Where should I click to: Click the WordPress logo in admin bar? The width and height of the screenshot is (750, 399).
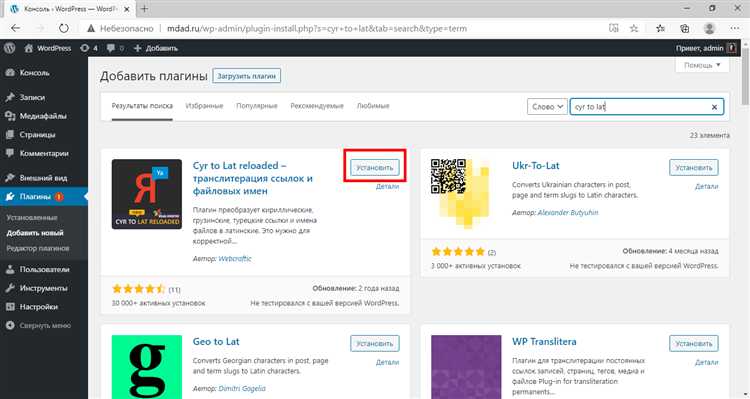(10, 48)
